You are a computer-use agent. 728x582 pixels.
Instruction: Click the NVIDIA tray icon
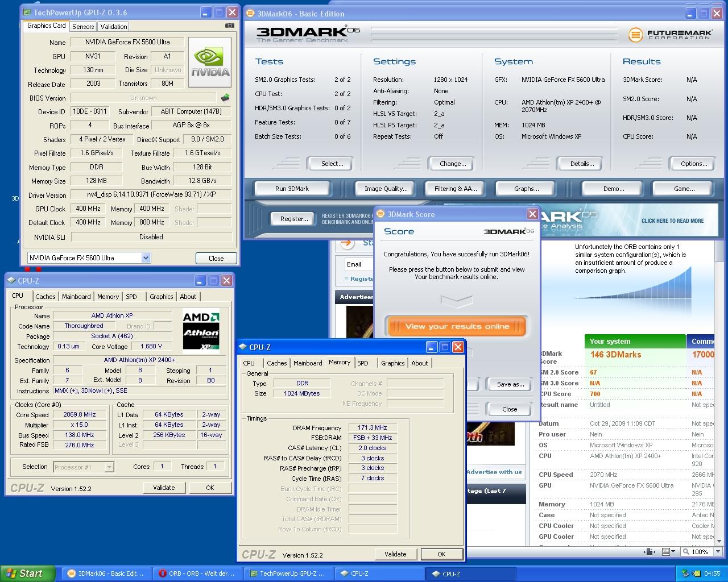[696, 573]
